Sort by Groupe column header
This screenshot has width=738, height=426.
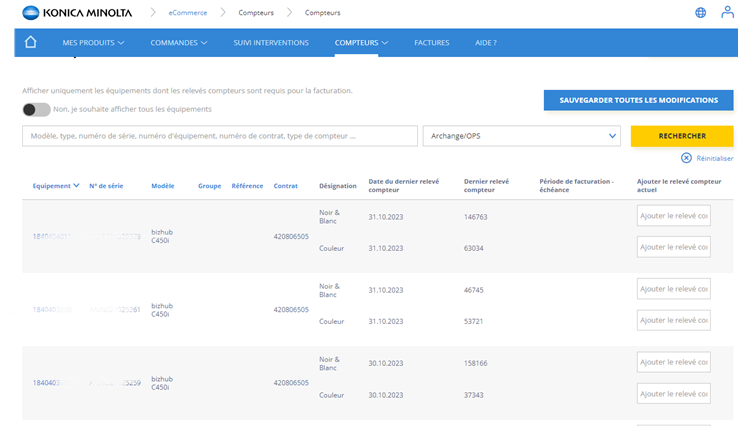[209, 186]
